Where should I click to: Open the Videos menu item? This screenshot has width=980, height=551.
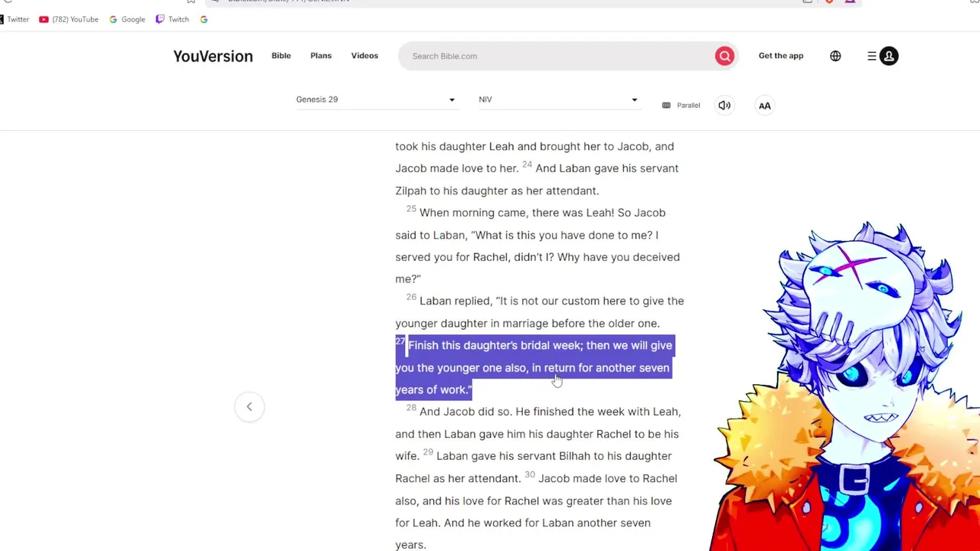click(364, 56)
